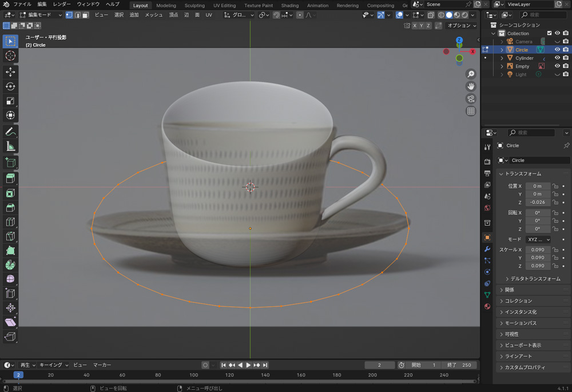The image size is (572, 392).
Task: Open the メッシュ menu in the viewport header
Action: pyautogui.click(x=153, y=15)
